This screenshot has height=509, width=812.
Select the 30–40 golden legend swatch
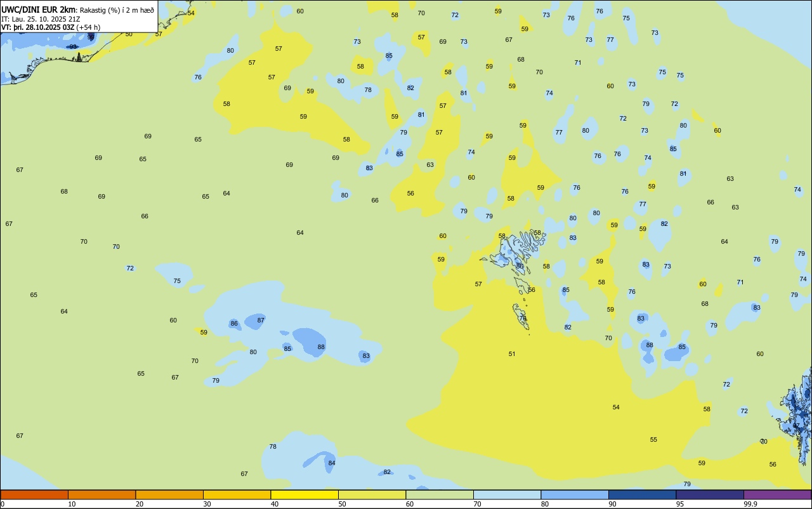[237, 494]
